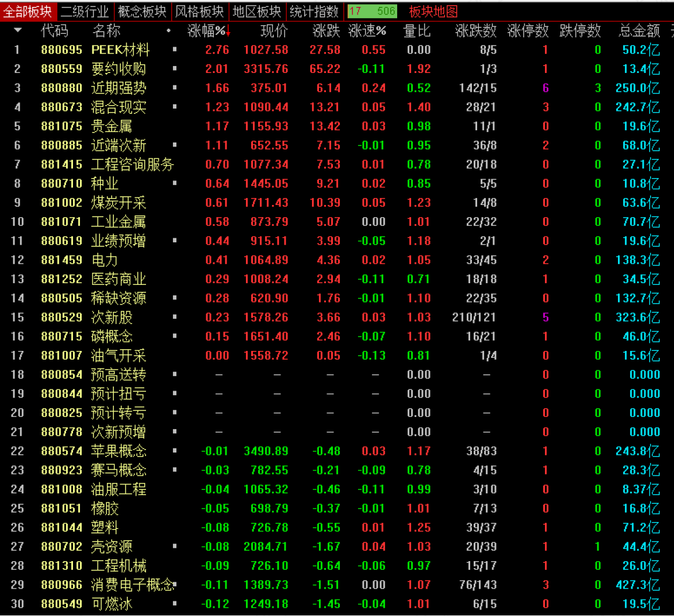
Task: Sort by 总金额 column header
Action: [x=639, y=31]
